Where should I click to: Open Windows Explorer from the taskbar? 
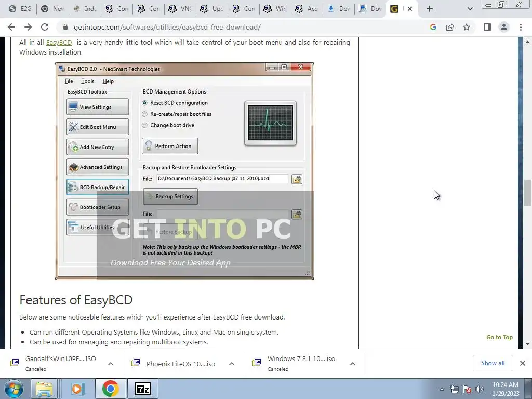(x=44, y=389)
